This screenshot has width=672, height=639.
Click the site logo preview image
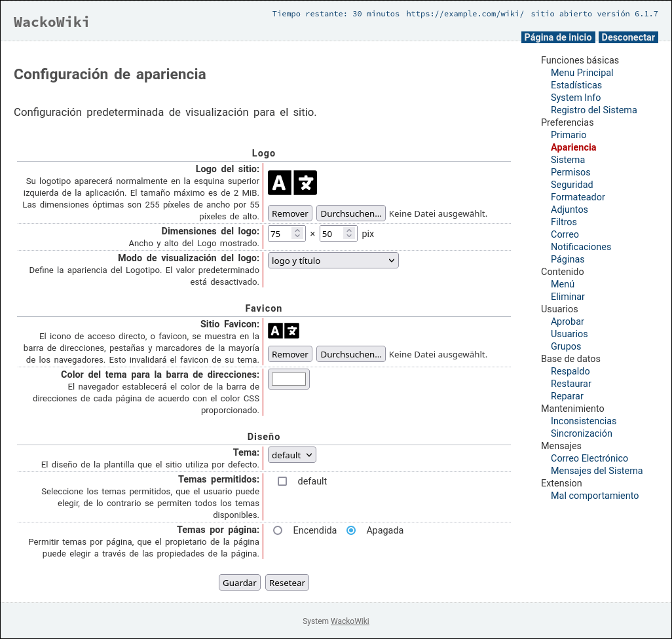click(292, 183)
